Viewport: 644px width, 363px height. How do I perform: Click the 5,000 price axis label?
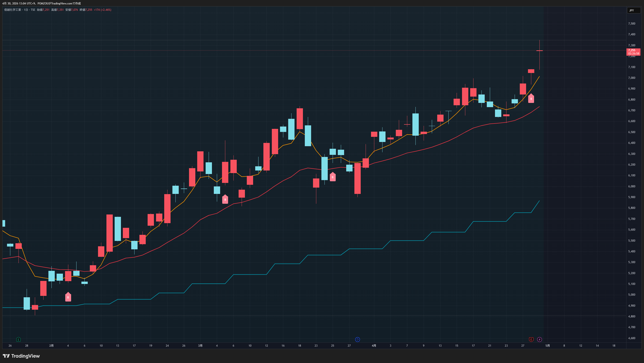632,294
